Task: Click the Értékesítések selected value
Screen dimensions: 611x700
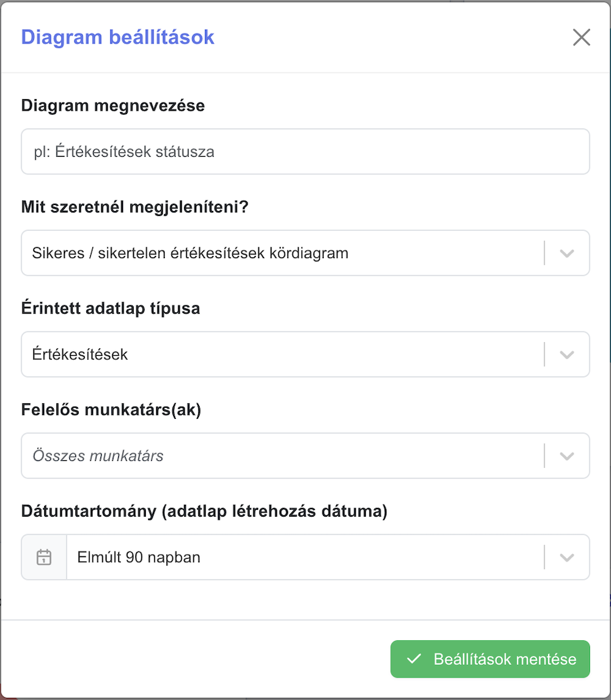Action: (80, 354)
